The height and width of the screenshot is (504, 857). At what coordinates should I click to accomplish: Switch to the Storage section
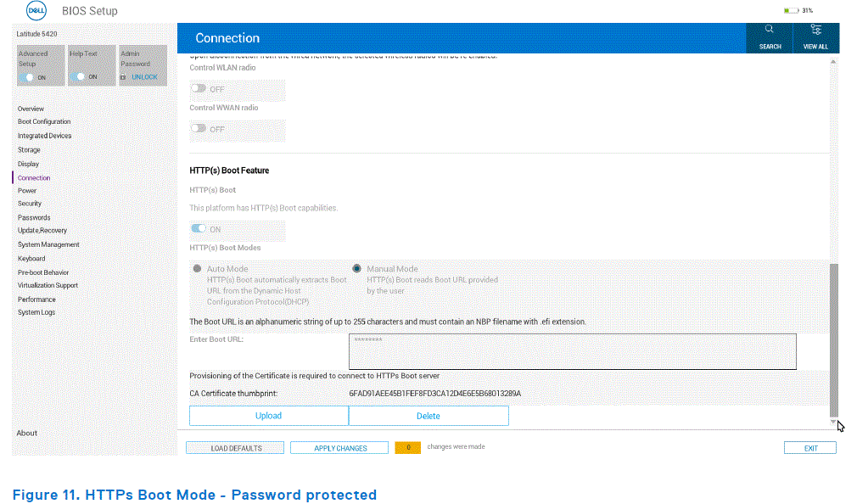30,149
